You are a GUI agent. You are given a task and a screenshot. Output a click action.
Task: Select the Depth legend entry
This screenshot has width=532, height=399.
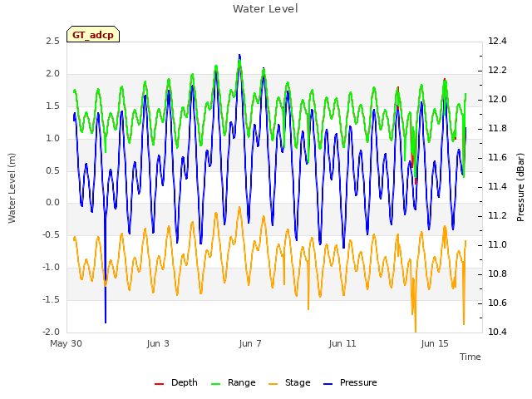pyautogui.click(x=176, y=382)
